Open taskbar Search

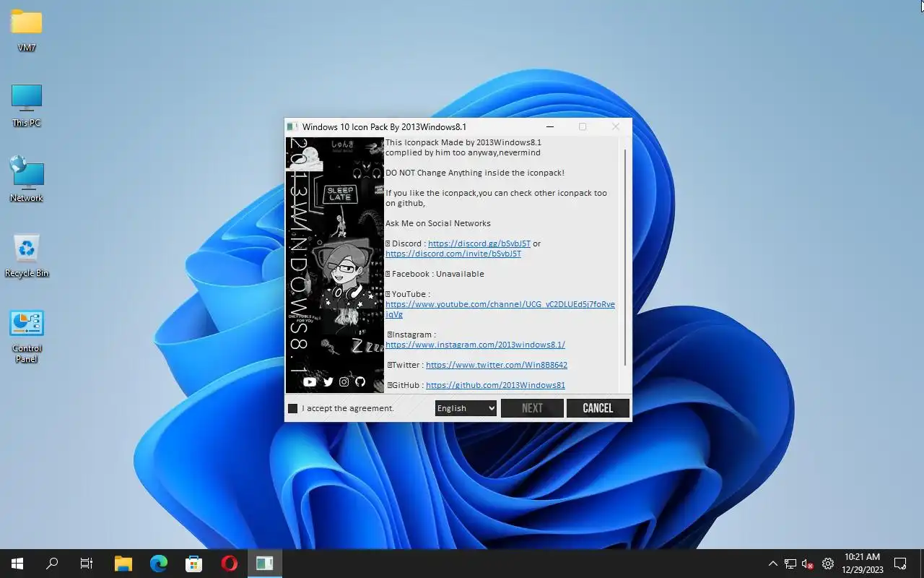click(x=52, y=564)
